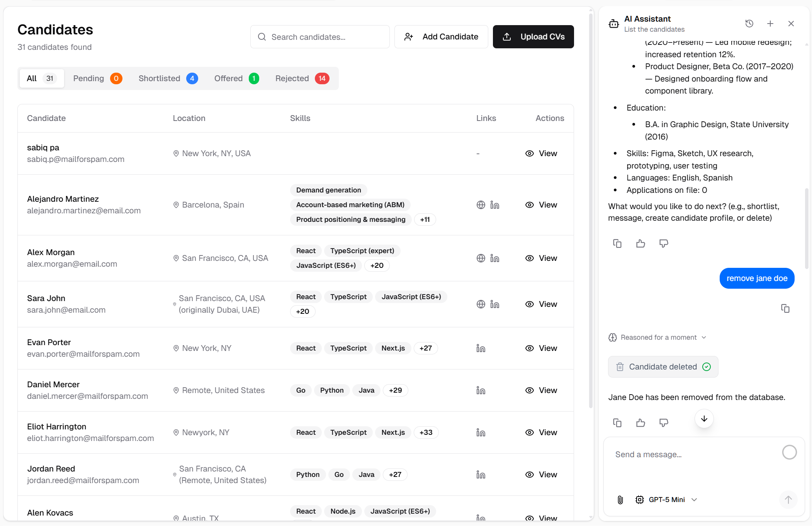Open chat history clock icon

click(749, 24)
